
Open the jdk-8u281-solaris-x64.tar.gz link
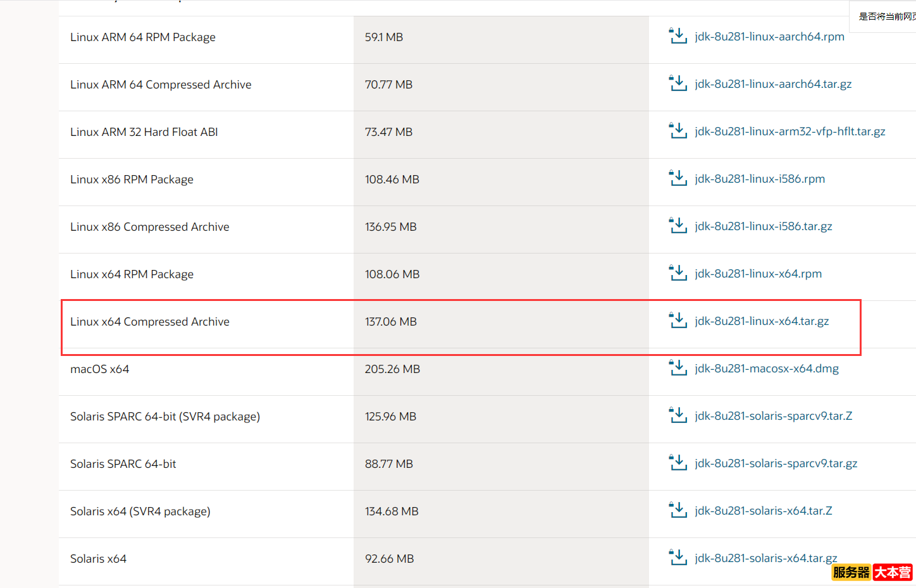[766, 558]
